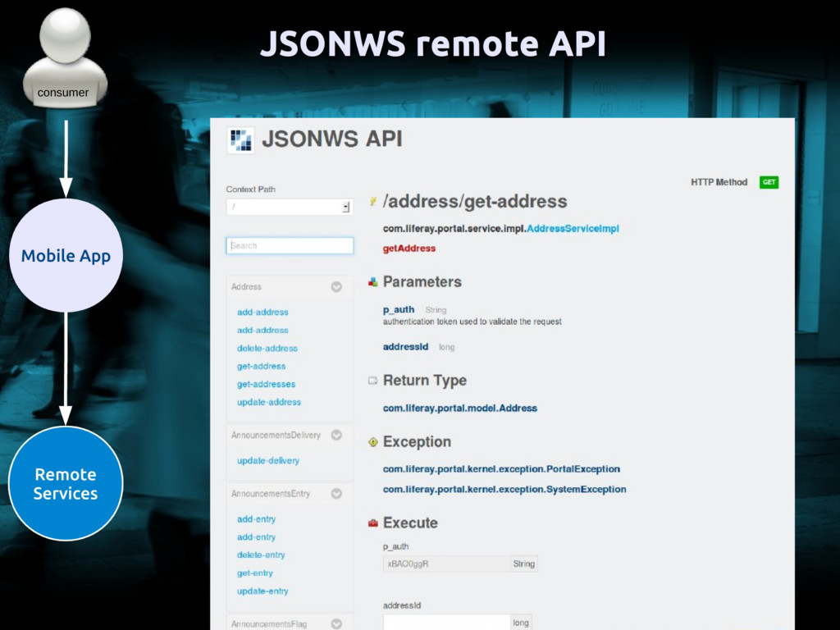Focus the Search input field

pos(290,245)
